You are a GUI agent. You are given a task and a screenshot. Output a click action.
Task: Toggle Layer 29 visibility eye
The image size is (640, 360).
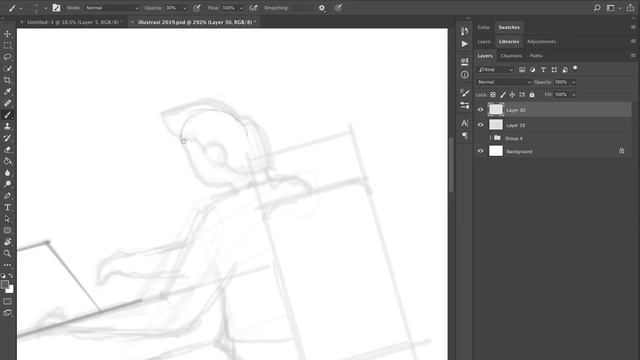point(480,125)
